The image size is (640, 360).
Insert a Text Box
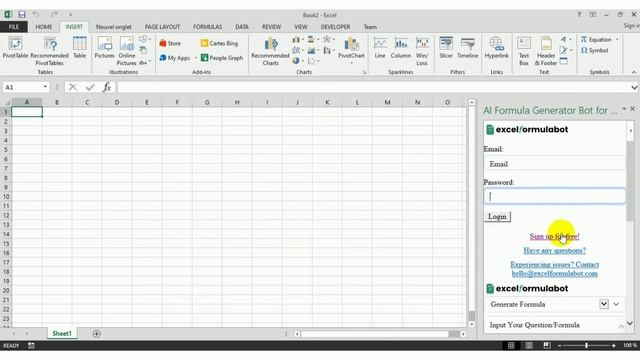click(x=524, y=51)
